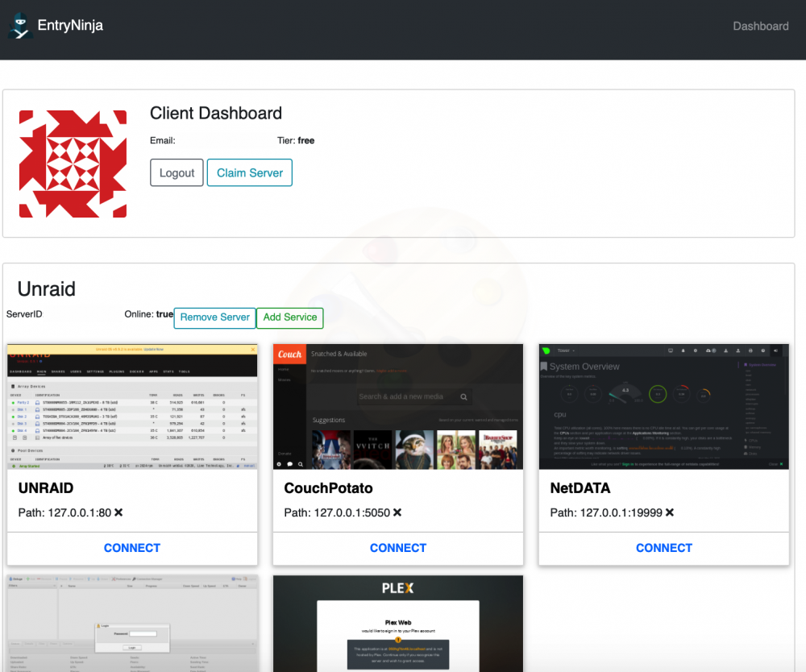Click the CouchPotato card title
806x672 pixels.
(x=328, y=488)
